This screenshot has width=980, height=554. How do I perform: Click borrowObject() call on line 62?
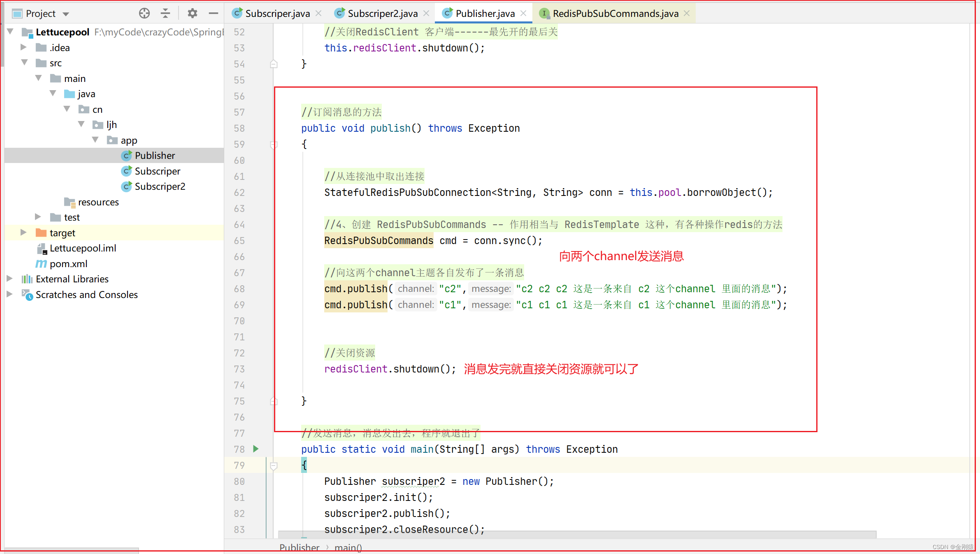[x=726, y=192]
